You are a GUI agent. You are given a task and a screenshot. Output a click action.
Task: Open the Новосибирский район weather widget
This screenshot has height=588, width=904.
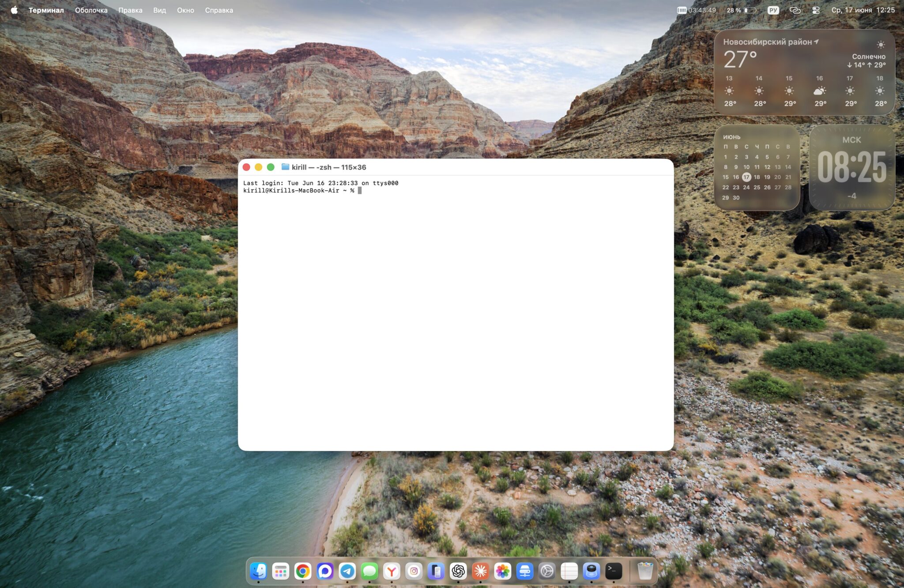pyautogui.click(x=804, y=72)
